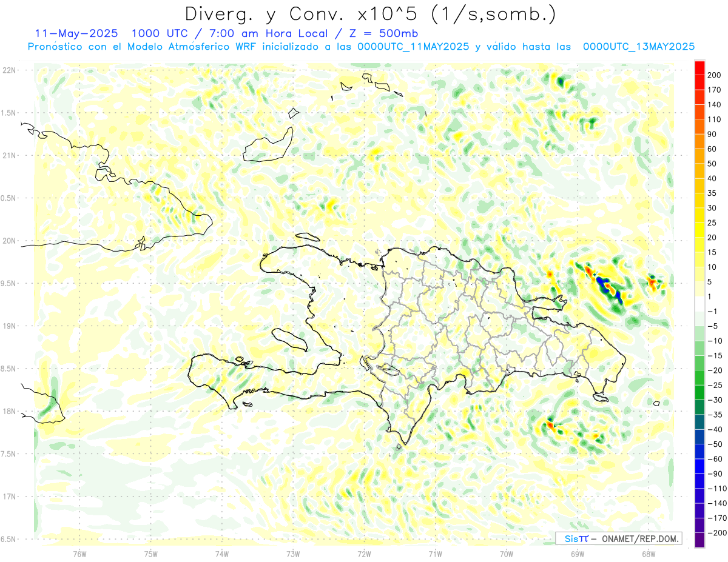
Task: Click the 22N latitude label
Action: point(9,70)
